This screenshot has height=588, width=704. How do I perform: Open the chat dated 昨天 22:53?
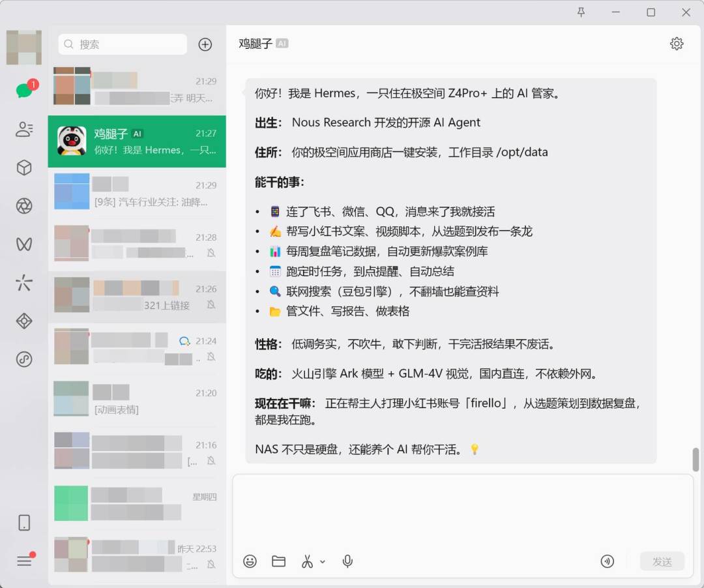point(137,557)
